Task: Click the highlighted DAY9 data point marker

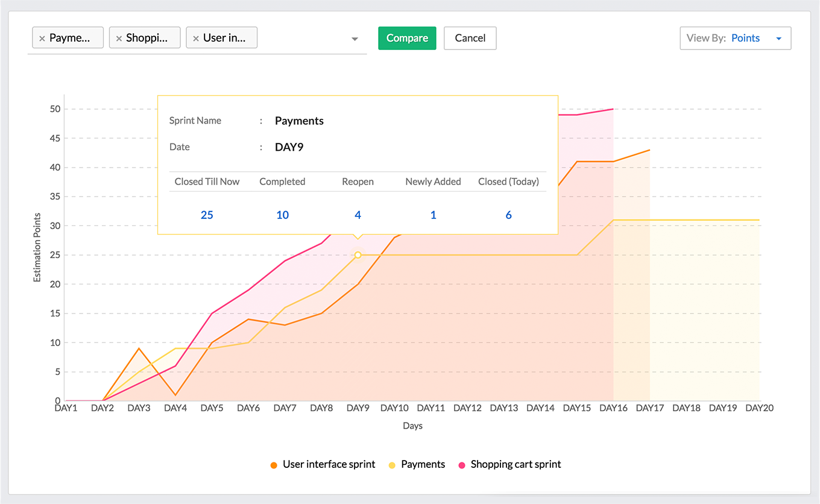Action: point(358,255)
